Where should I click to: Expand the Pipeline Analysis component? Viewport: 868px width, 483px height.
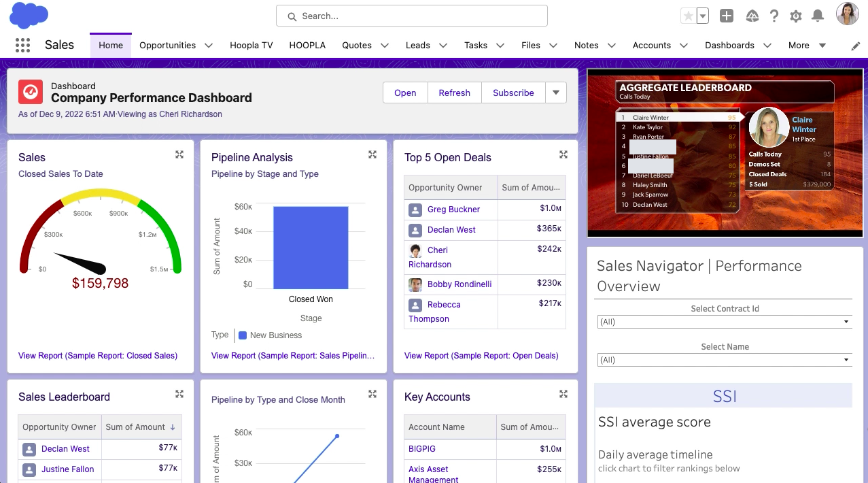[x=372, y=154]
